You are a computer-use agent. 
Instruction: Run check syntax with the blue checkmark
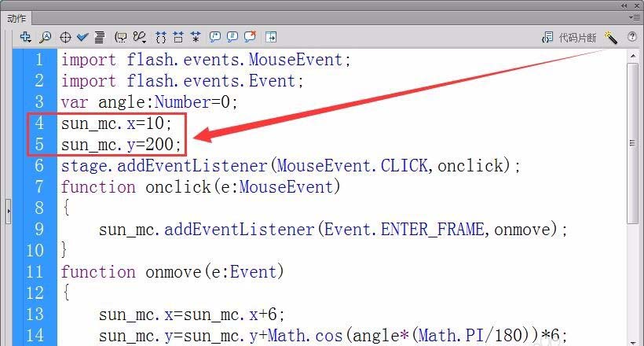pos(82,38)
